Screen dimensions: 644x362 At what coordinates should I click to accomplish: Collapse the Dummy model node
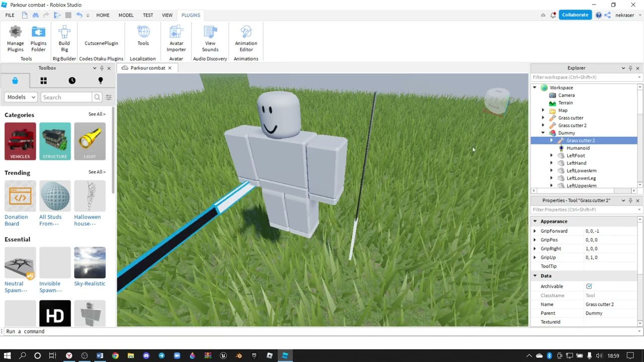click(x=543, y=133)
